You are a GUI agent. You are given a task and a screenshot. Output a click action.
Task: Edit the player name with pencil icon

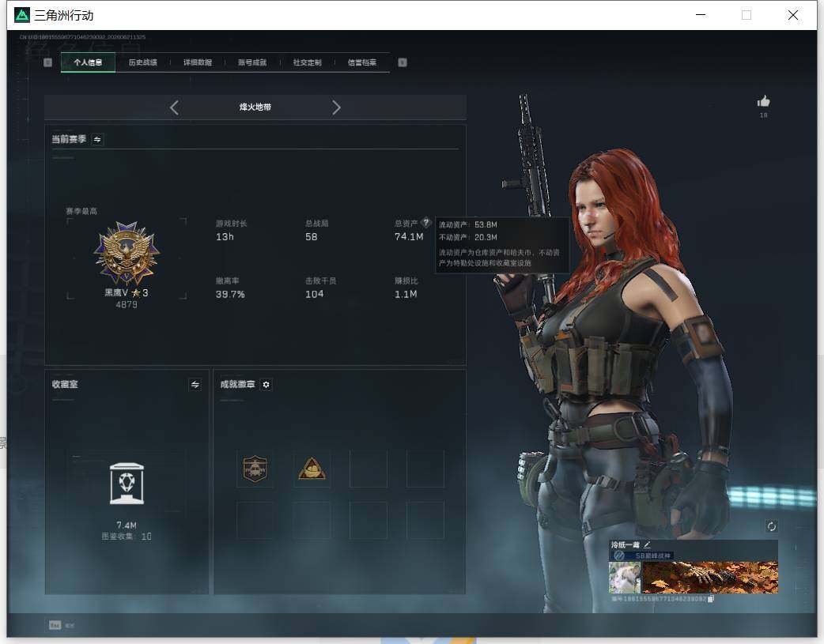(x=647, y=544)
